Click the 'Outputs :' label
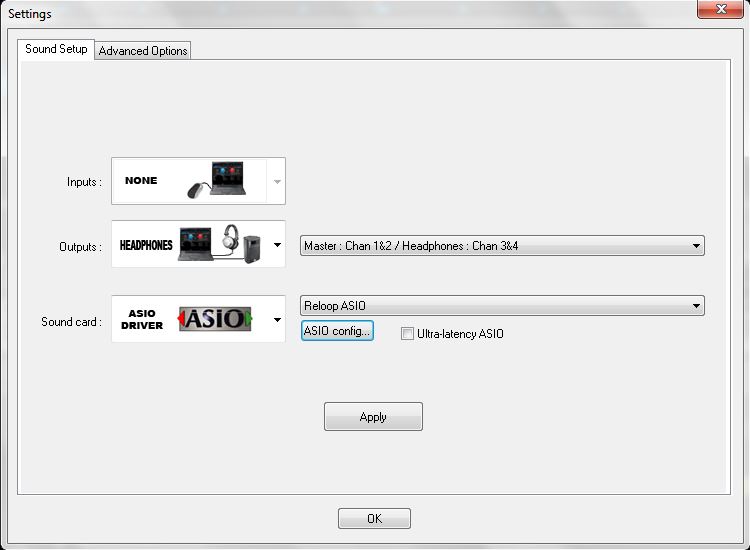 point(80,247)
